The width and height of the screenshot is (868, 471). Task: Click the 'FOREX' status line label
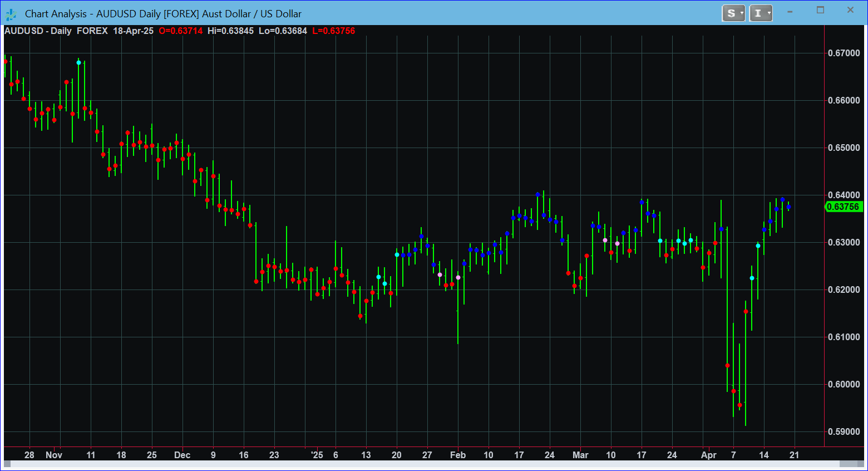pyautogui.click(x=92, y=31)
